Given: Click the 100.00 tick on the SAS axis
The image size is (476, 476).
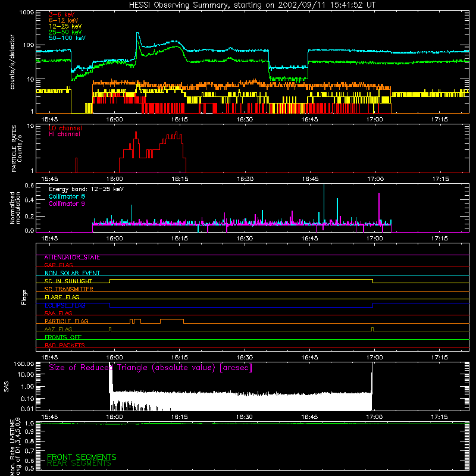Looking at the screenshot, I should 24,364.
